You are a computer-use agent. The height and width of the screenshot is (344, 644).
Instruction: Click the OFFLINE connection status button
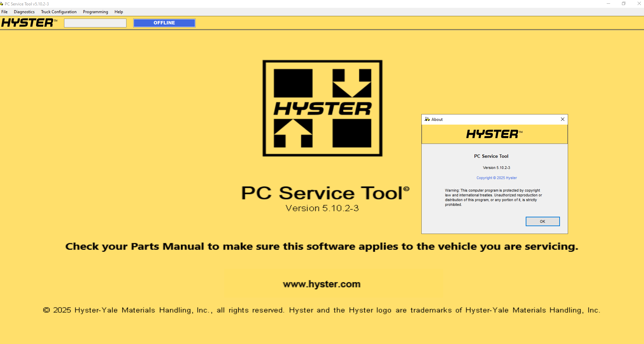(164, 23)
